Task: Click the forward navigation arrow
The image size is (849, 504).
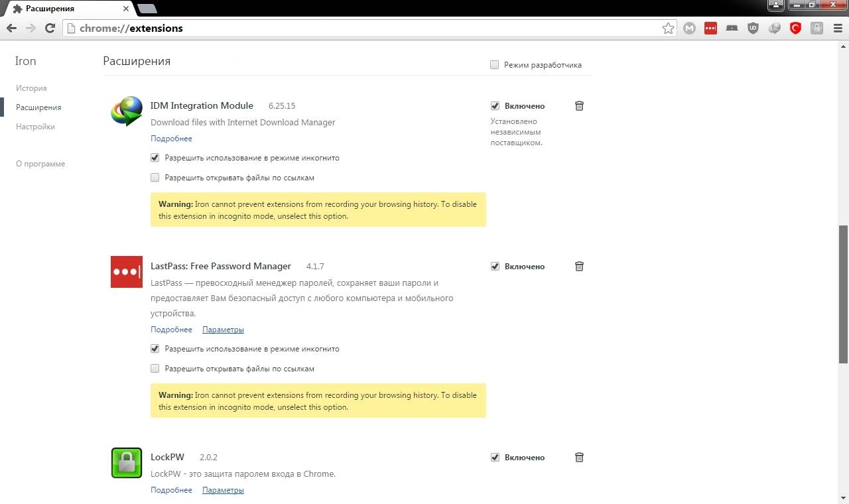Action: [x=31, y=28]
